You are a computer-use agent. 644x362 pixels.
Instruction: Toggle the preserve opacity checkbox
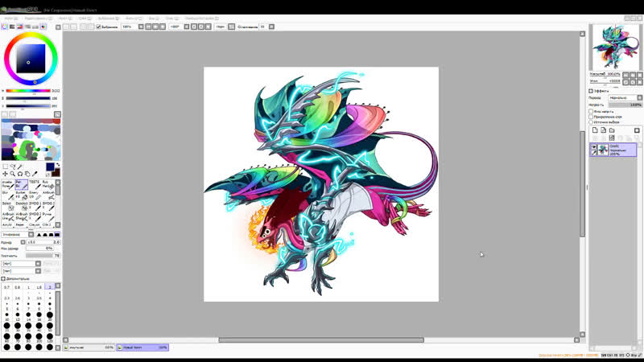coord(591,111)
